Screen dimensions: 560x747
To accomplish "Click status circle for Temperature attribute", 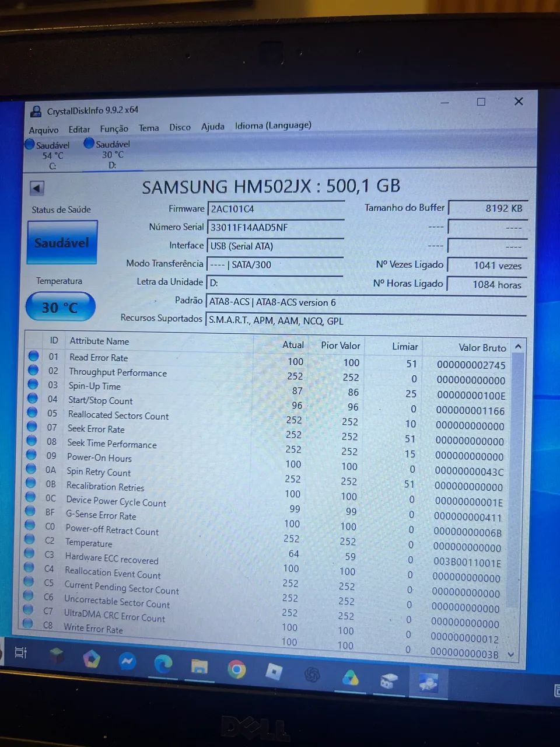I will click(x=30, y=539).
